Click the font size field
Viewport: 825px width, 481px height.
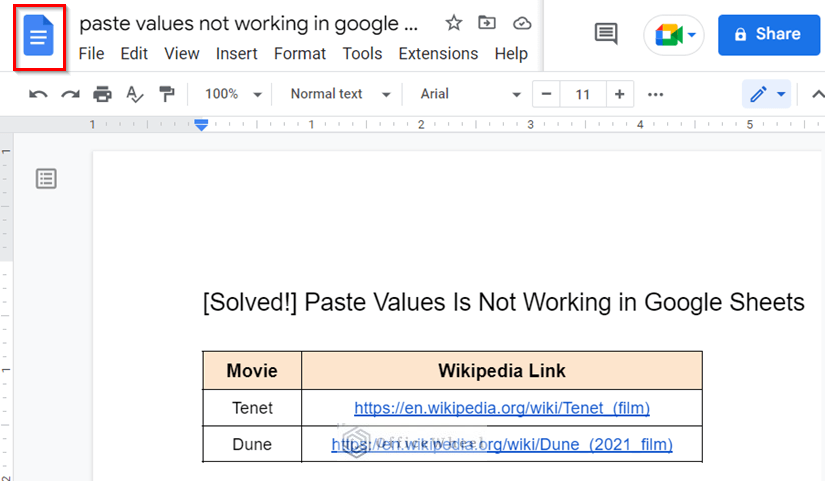click(x=582, y=94)
